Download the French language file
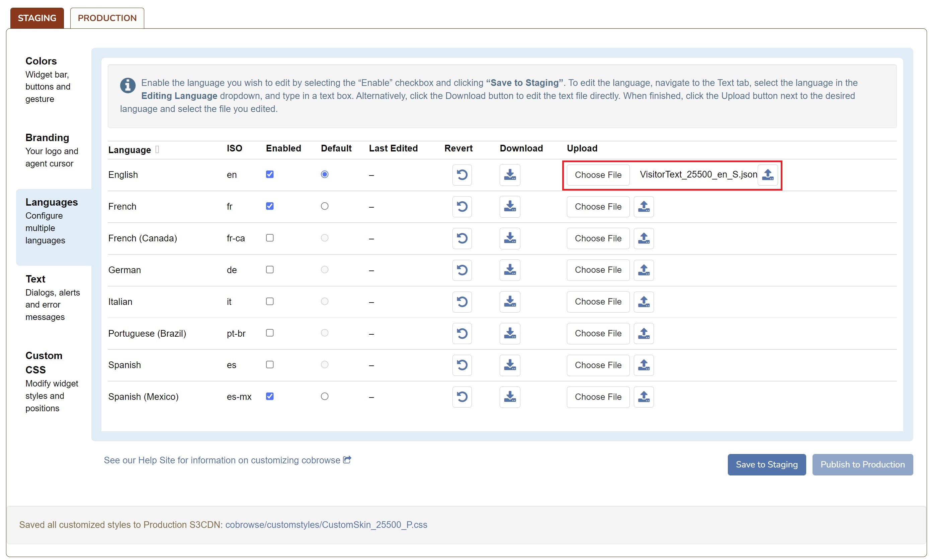 (510, 206)
